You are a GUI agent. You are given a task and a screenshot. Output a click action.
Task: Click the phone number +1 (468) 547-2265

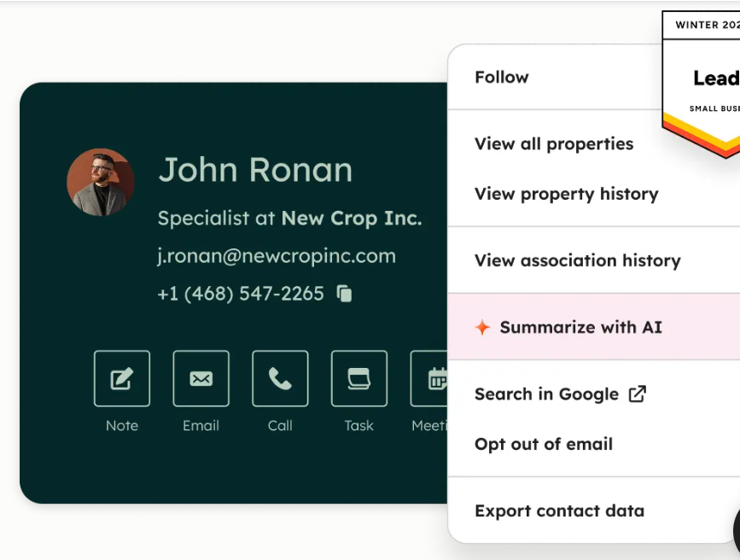tap(241, 293)
